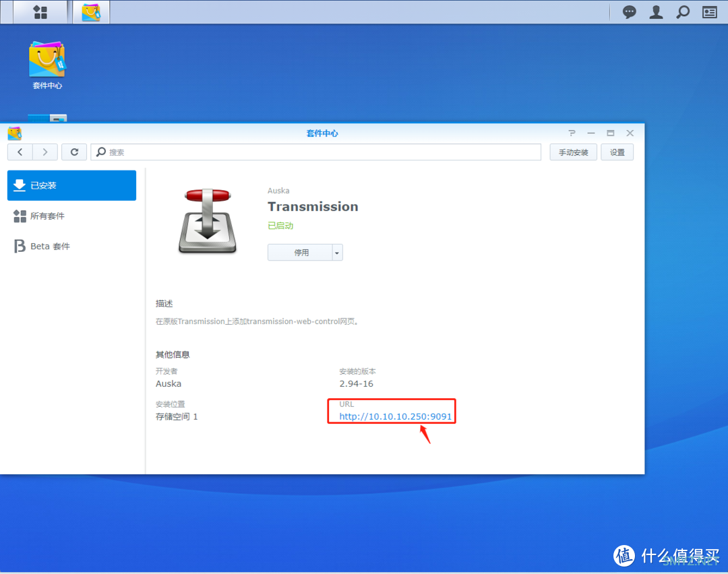
Task: Select the 已安装 sidebar tab
Action: tap(71, 186)
